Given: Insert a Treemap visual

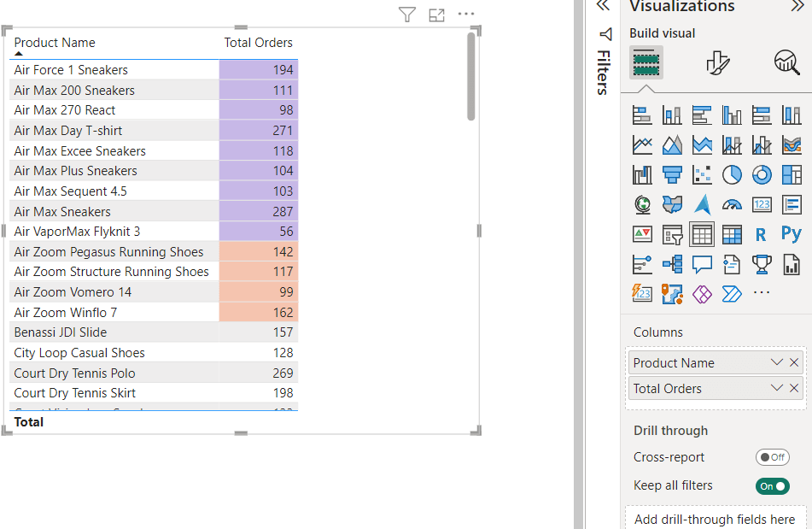Looking at the screenshot, I should pyautogui.click(x=792, y=175).
